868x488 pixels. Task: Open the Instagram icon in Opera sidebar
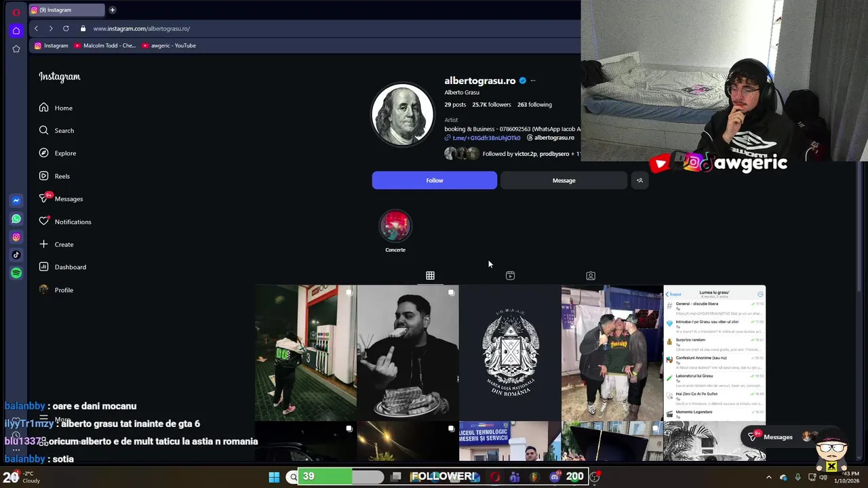pyautogui.click(x=16, y=237)
